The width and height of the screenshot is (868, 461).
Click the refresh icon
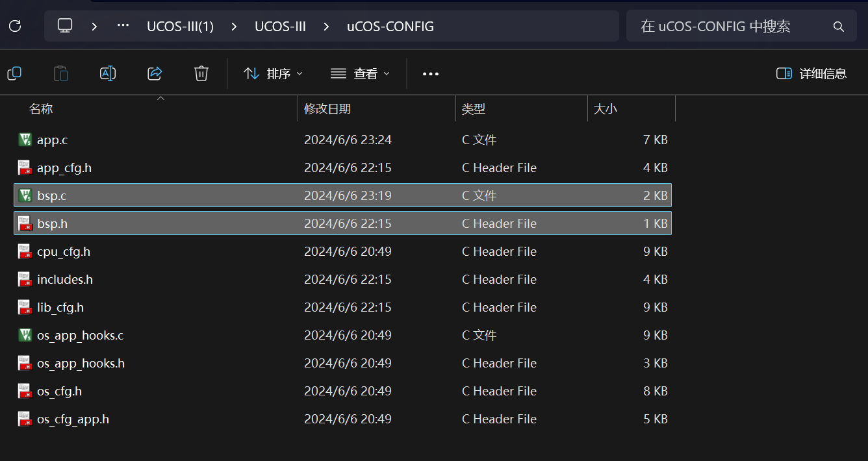click(x=15, y=26)
